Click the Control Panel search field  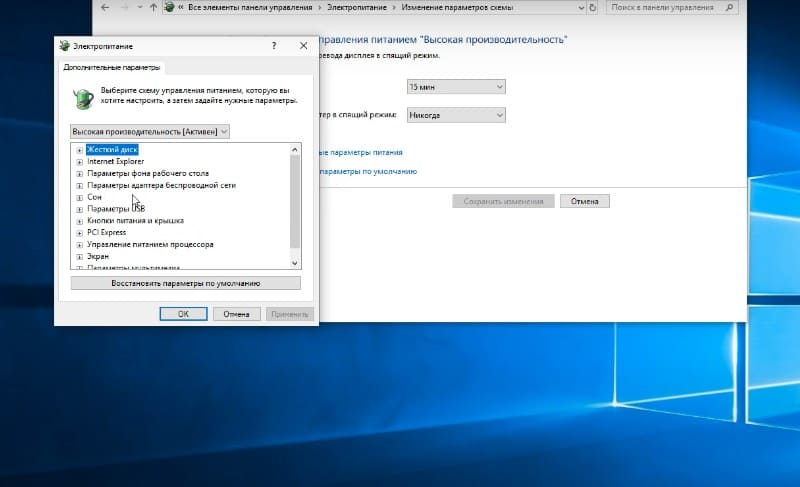[670, 7]
